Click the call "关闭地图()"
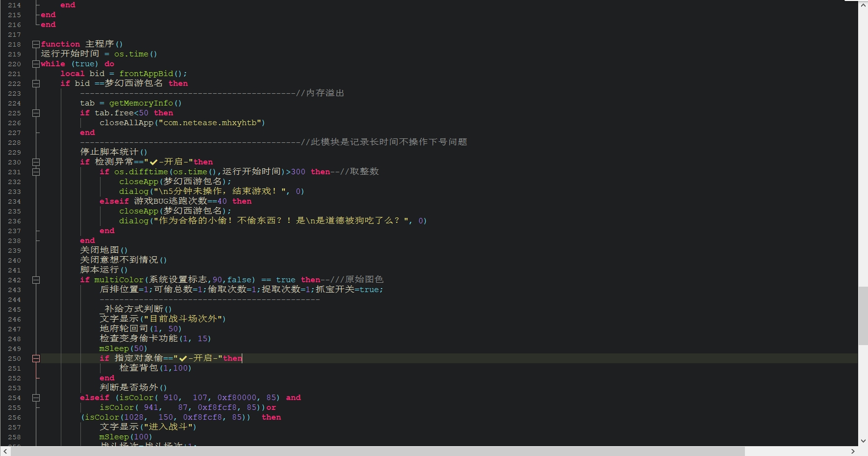This screenshot has width=868, height=456. click(x=104, y=250)
